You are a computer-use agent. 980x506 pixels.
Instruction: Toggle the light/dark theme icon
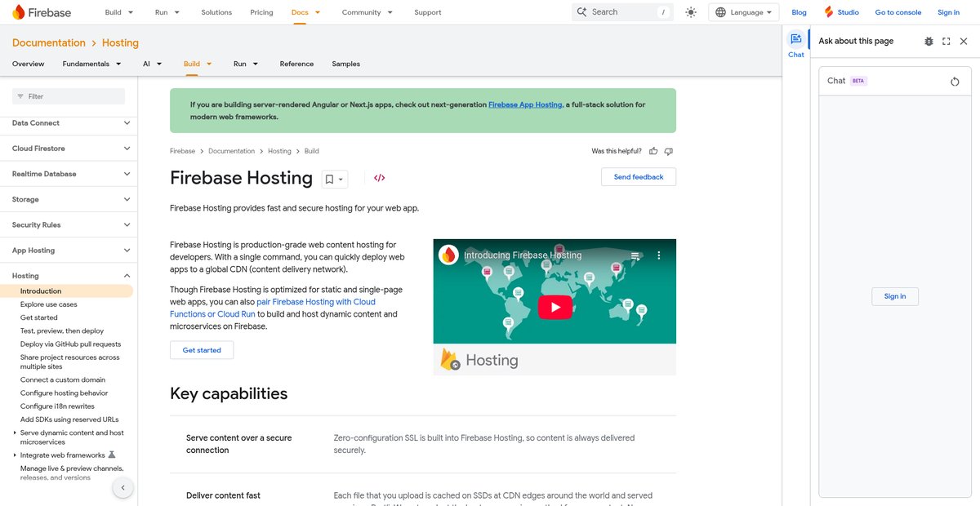tap(691, 12)
